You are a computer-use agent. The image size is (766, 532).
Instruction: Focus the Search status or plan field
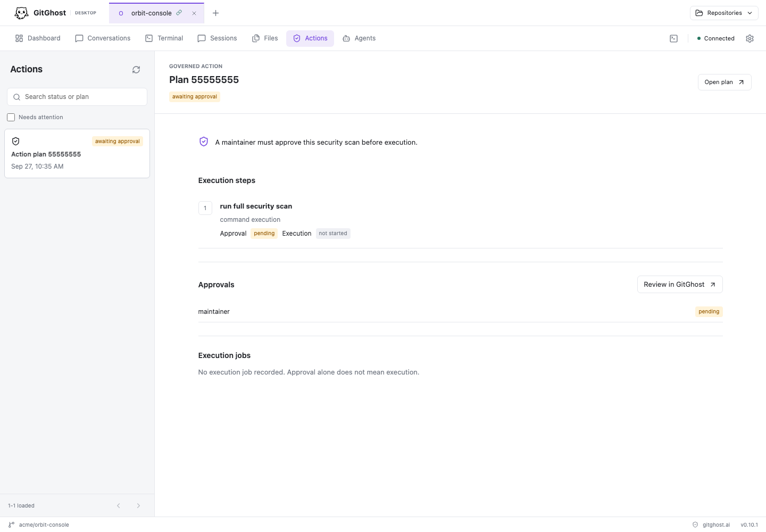tap(77, 97)
